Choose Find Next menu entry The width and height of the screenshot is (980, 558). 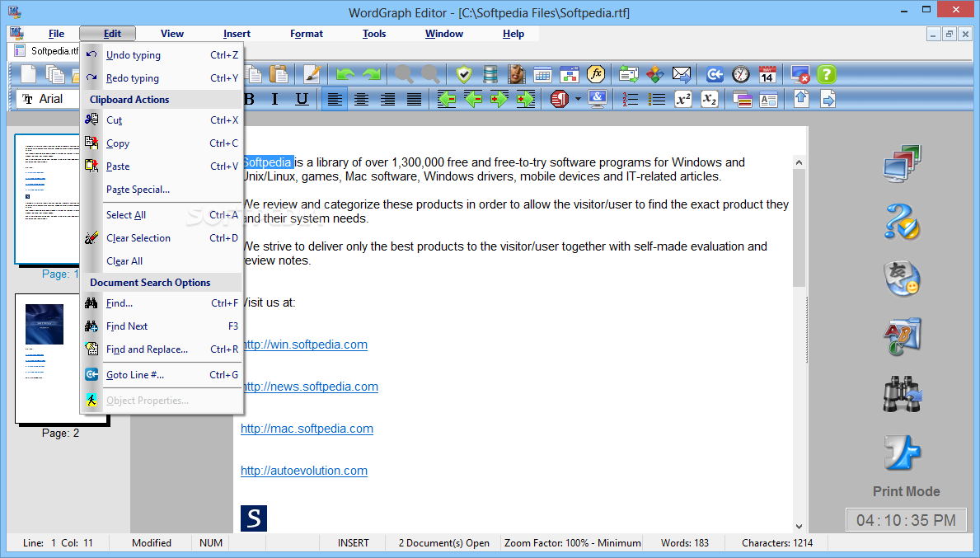(x=162, y=326)
